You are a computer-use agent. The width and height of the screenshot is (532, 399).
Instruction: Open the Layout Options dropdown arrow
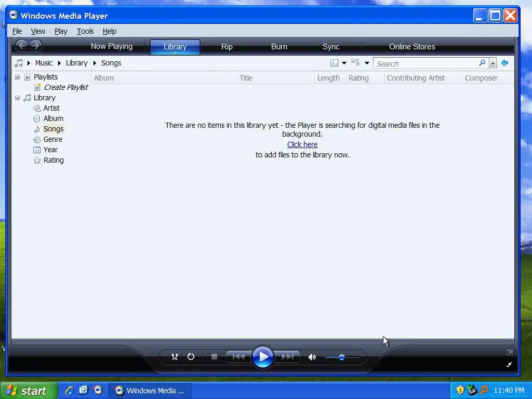point(344,63)
